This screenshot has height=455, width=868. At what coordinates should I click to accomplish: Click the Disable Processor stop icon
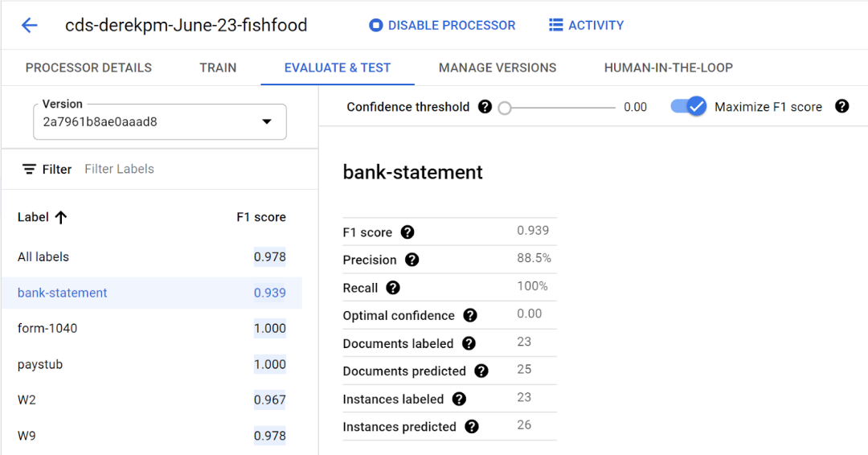pos(376,26)
